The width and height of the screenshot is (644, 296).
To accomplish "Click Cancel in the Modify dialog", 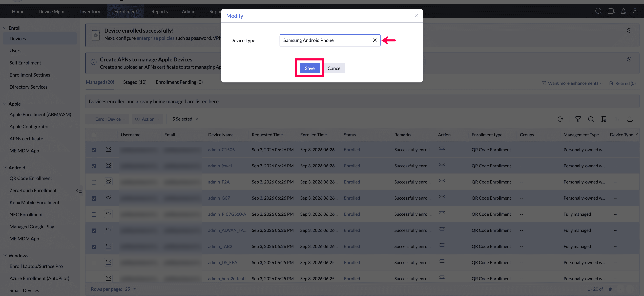I will tap(335, 68).
